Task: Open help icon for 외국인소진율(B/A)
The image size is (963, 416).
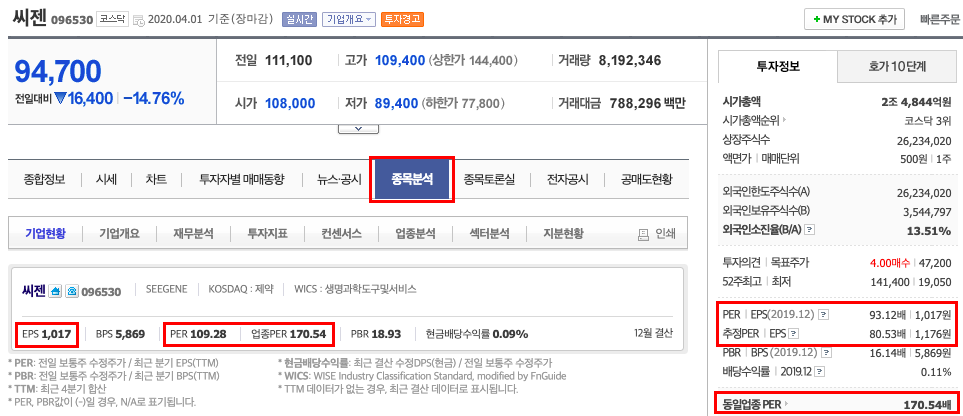Action: (x=810, y=231)
